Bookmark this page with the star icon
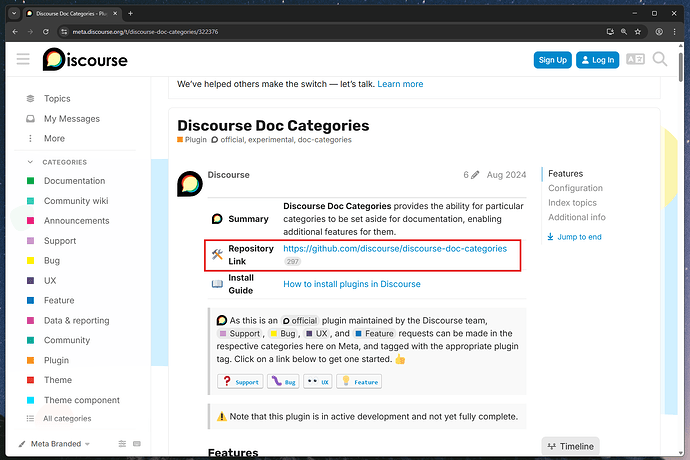The height and width of the screenshot is (460, 690). coord(638,32)
